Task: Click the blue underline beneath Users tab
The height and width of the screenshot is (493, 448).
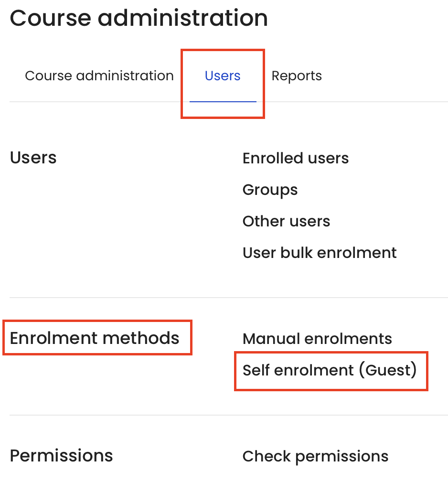Action: point(223,102)
